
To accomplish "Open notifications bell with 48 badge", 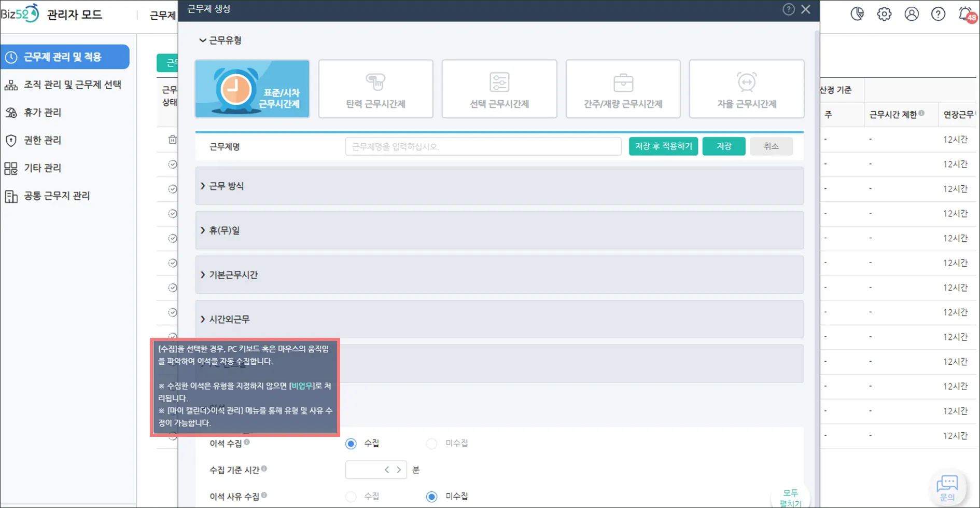I will [x=966, y=14].
